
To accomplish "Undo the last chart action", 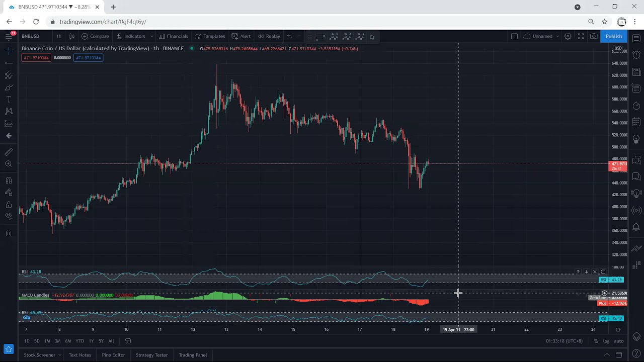I will click(289, 36).
